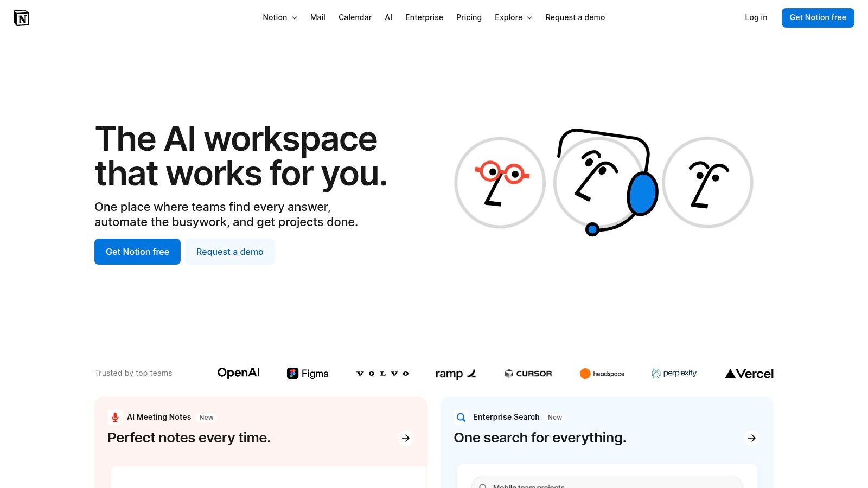Open the Mail nav item

[x=318, y=17]
